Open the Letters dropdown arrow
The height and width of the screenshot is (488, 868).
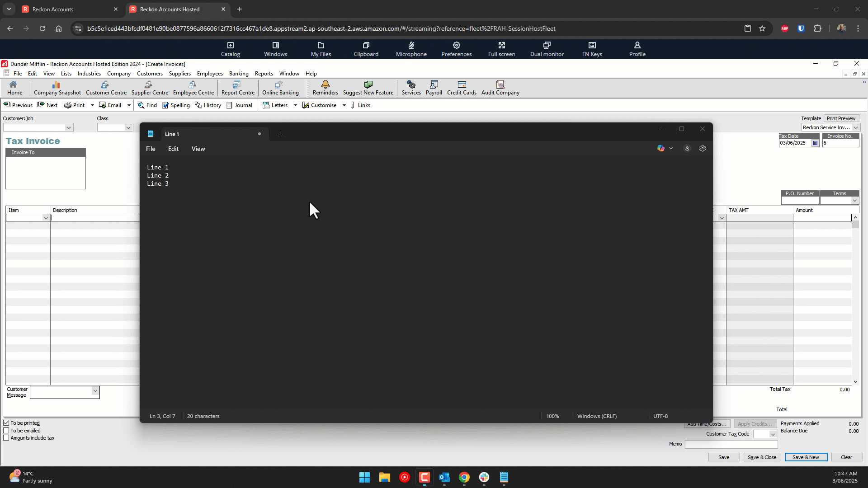295,105
